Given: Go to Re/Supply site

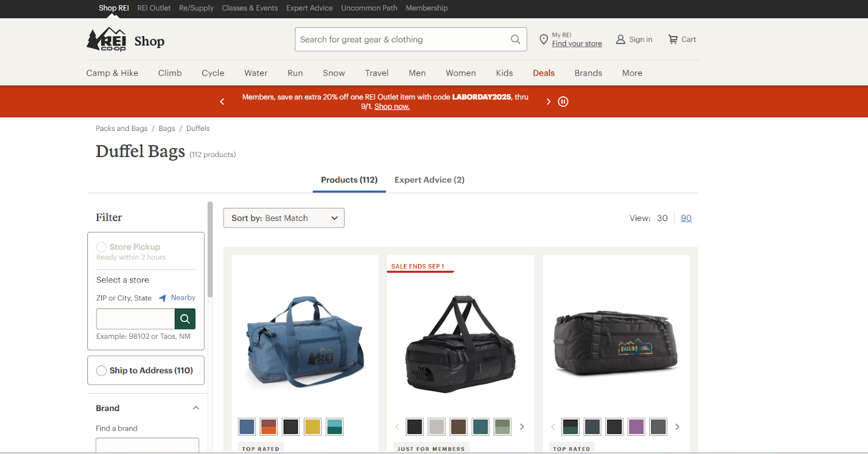Looking at the screenshot, I should click(196, 8).
